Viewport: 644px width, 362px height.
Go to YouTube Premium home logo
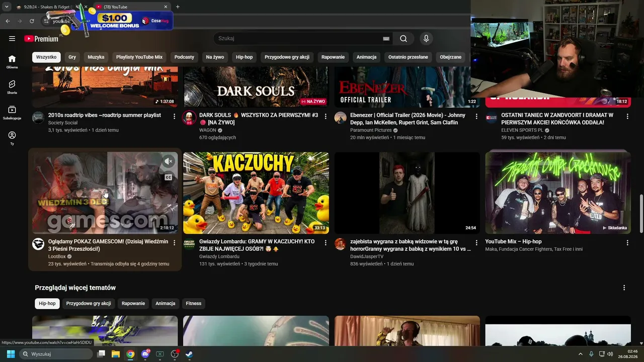(x=41, y=39)
